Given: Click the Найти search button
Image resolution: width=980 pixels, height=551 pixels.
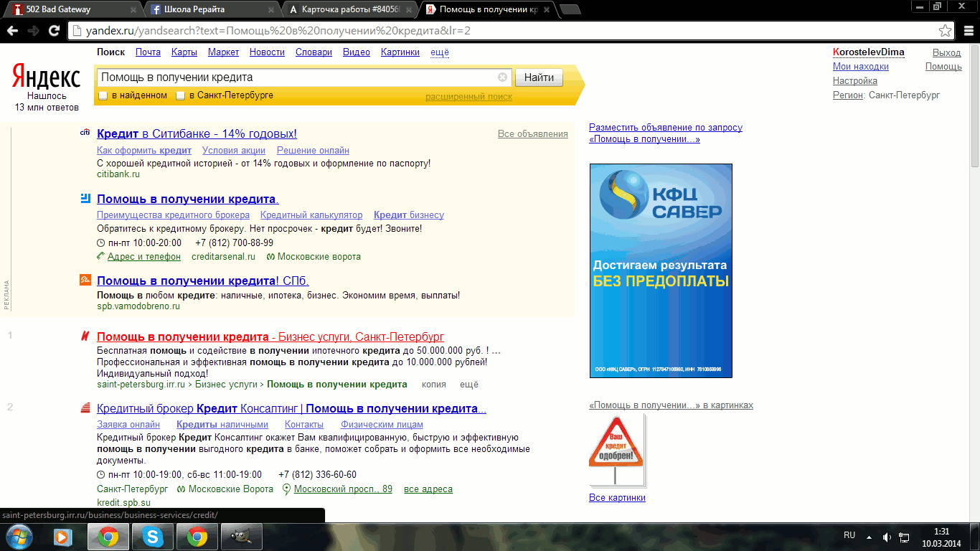Looking at the screenshot, I should click(539, 77).
